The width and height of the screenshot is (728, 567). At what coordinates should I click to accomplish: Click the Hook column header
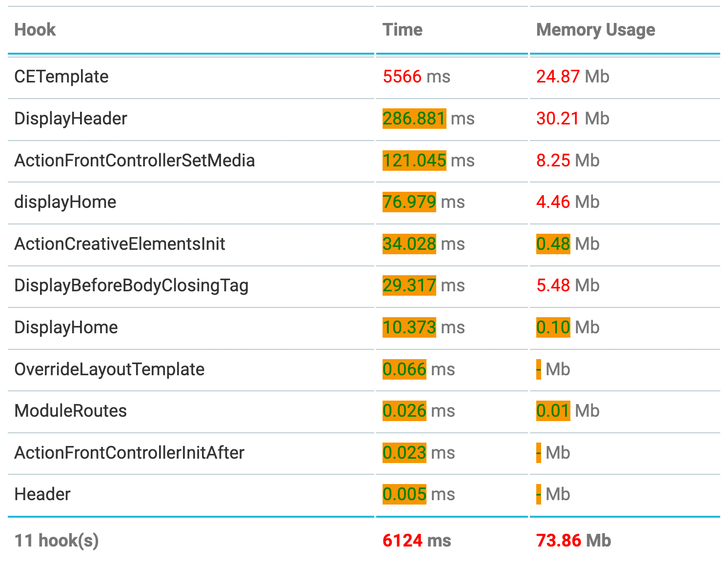35,30
